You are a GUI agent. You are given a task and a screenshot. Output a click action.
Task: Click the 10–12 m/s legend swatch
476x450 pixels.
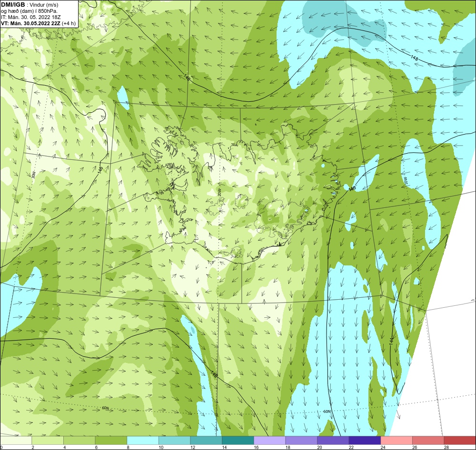(x=175, y=440)
